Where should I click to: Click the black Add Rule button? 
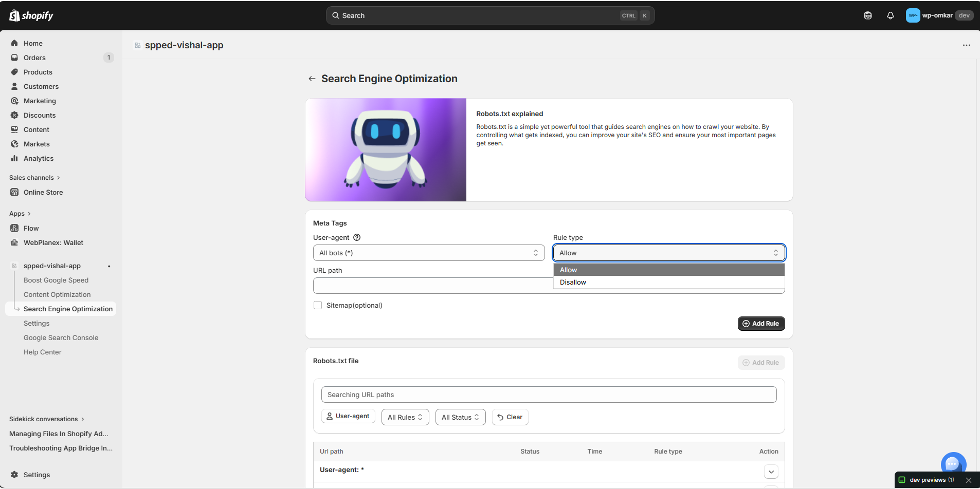pyautogui.click(x=760, y=324)
